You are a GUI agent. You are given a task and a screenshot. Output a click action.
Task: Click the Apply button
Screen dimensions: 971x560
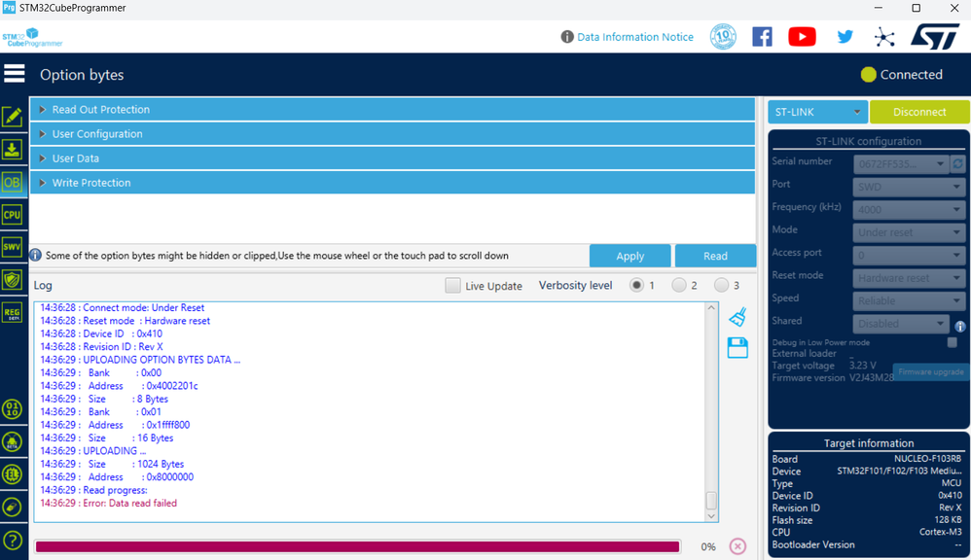tap(629, 256)
